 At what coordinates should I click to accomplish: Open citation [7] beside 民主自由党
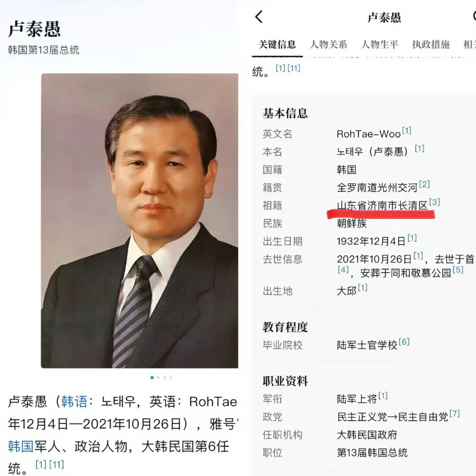tap(454, 413)
